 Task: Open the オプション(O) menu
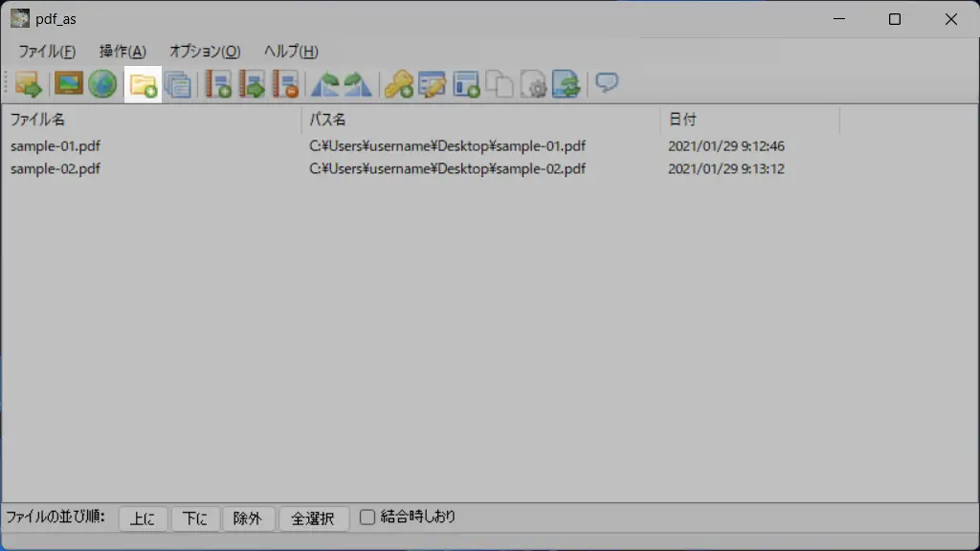coord(205,52)
